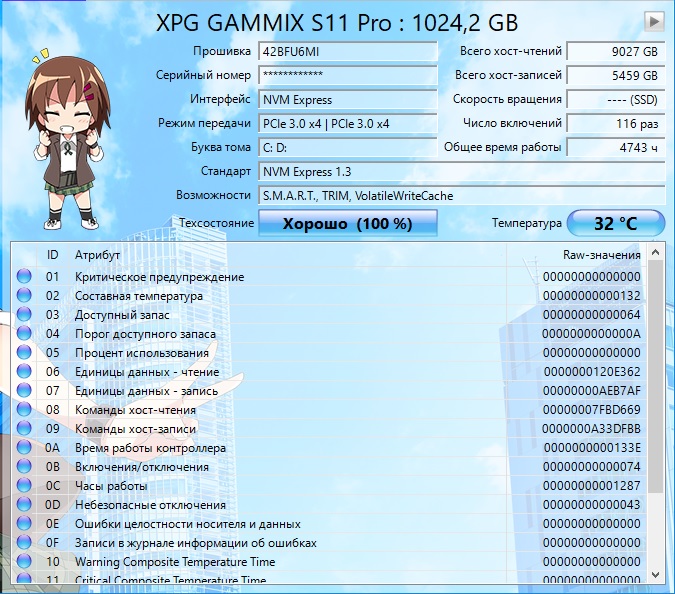Screen dimensions: 675x594
Task: Click the Всего хост-записей value 5459 GB
Action: click(616, 75)
